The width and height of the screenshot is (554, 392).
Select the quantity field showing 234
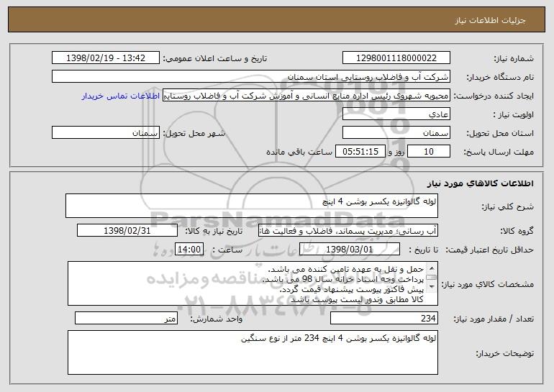point(384,318)
